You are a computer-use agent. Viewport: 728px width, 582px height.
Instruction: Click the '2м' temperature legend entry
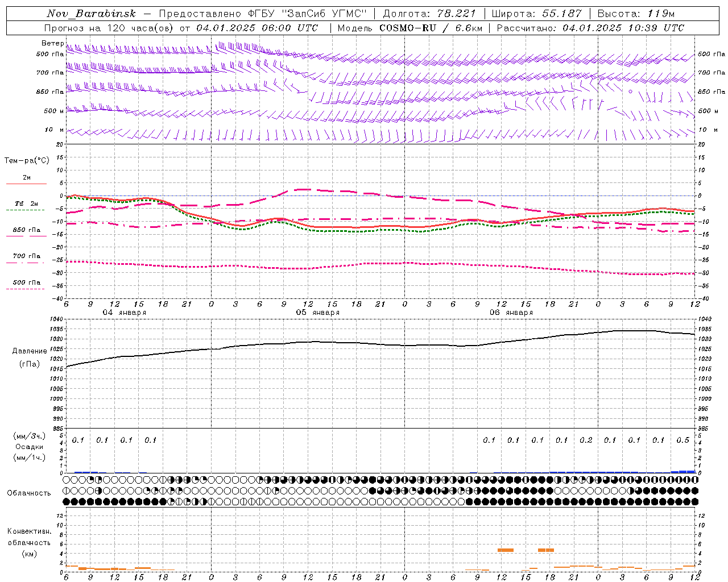[x=27, y=178]
